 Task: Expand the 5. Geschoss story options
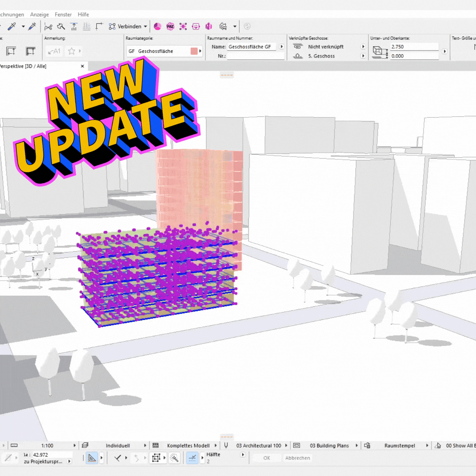(x=363, y=56)
